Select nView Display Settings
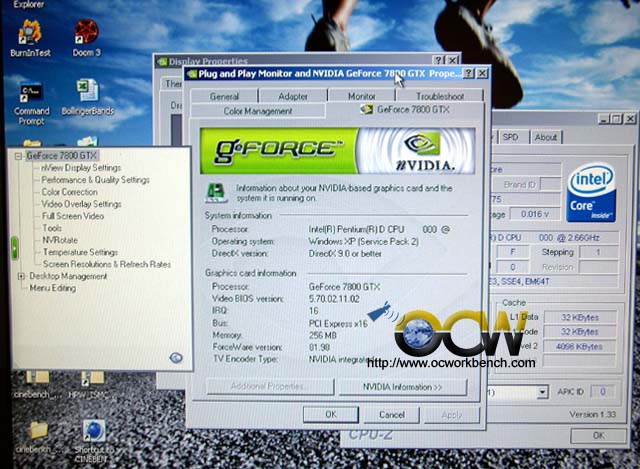Viewport: 640px width, 469px height. 81,168
